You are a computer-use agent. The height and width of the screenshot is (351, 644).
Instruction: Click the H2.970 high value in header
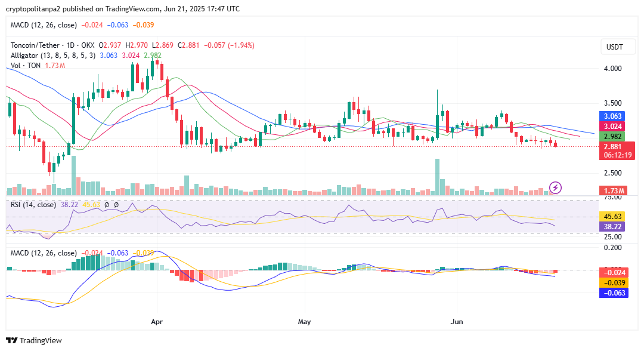[137, 45]
